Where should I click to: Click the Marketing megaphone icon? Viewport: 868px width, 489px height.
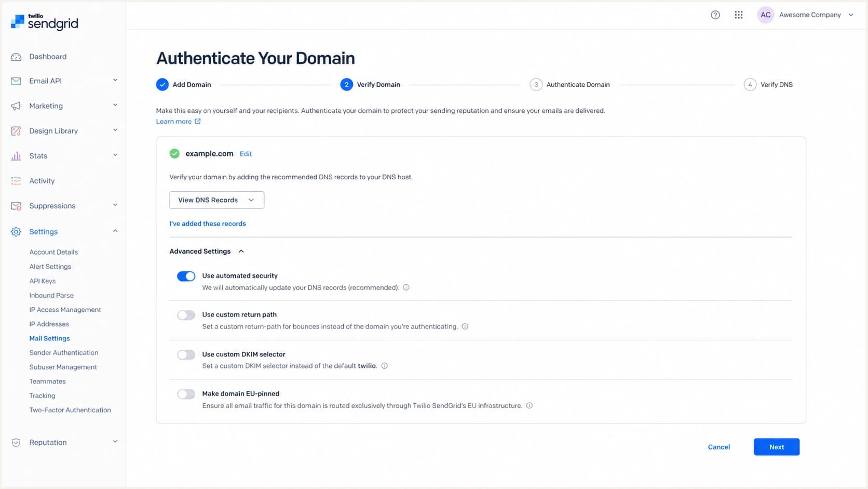16,106
